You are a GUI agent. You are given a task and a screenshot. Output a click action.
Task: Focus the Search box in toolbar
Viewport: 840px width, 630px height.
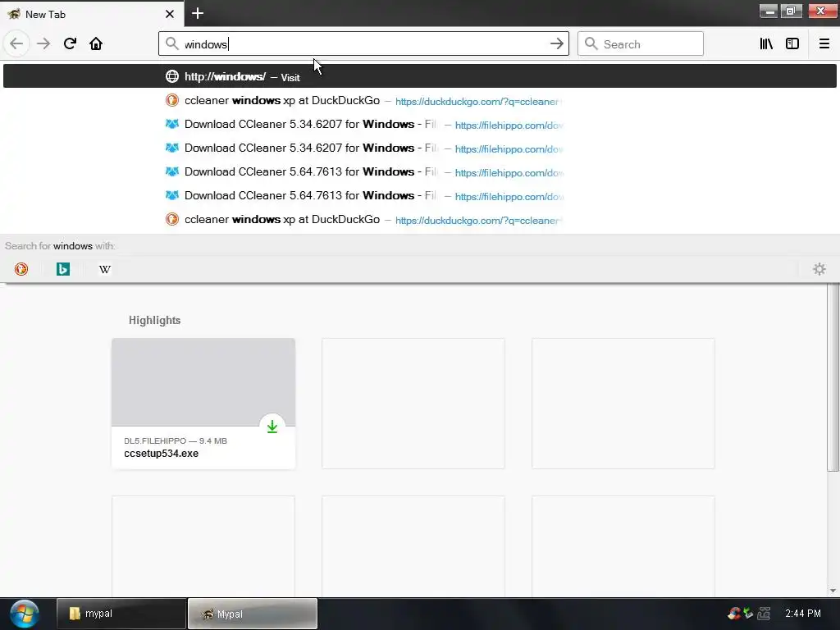tap(640, 43)
